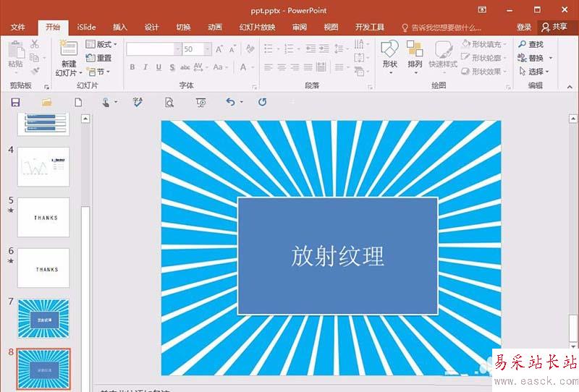Reset the slide layout
Image resolution: width=579 pixels, height=392 pixels.
[x=98, y=58]
